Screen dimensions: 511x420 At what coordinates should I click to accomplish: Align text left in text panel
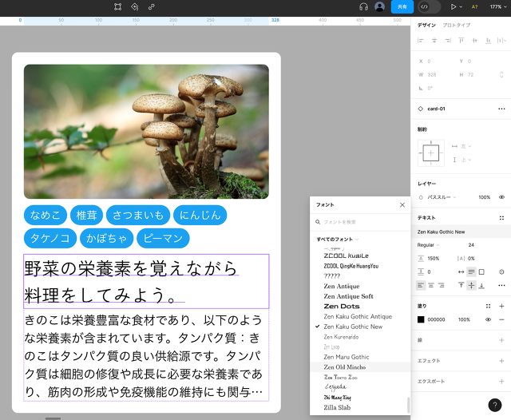(421, 285)
